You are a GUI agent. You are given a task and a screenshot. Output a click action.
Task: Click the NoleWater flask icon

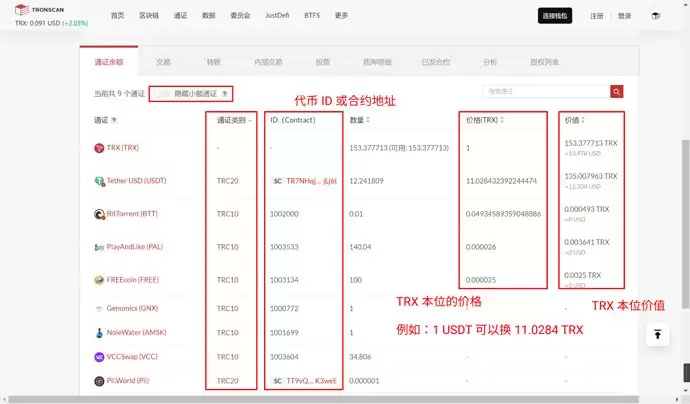point(99,333)
